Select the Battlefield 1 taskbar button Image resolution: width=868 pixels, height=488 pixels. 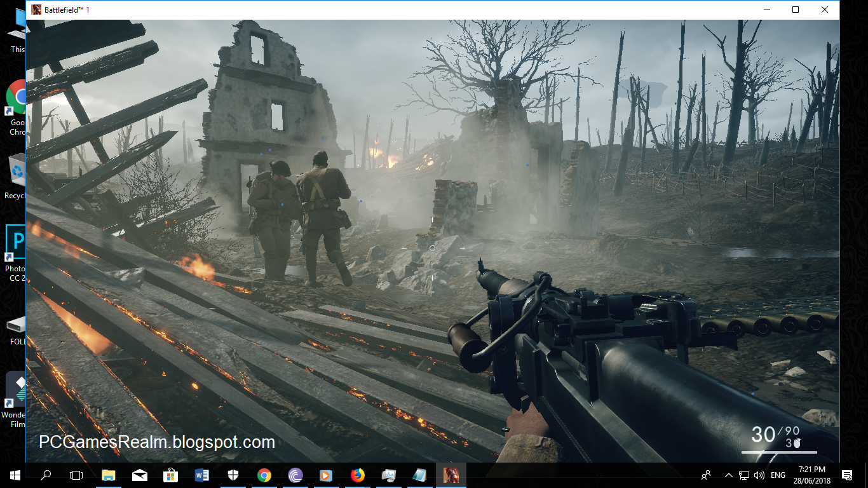451,475
